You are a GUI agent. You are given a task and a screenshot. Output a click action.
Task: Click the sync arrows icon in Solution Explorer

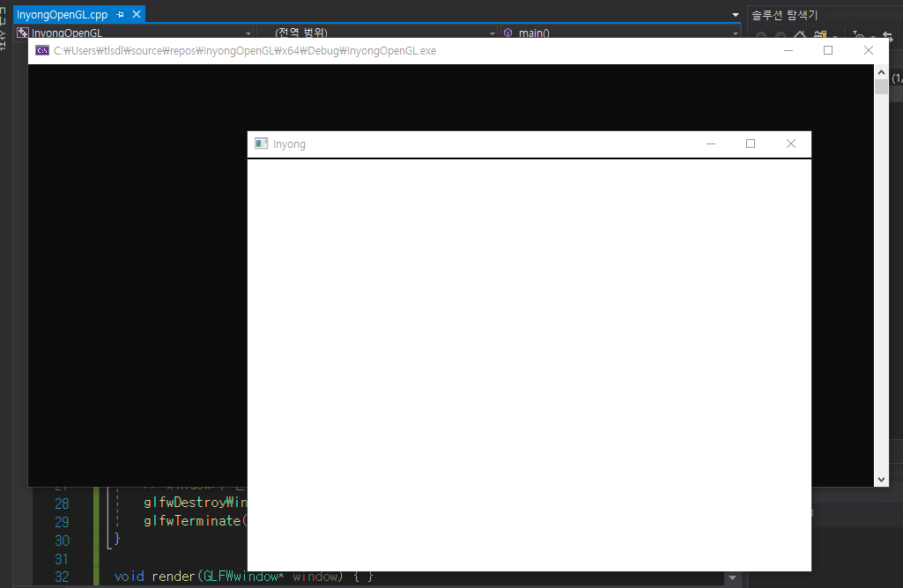pos(887,35)
